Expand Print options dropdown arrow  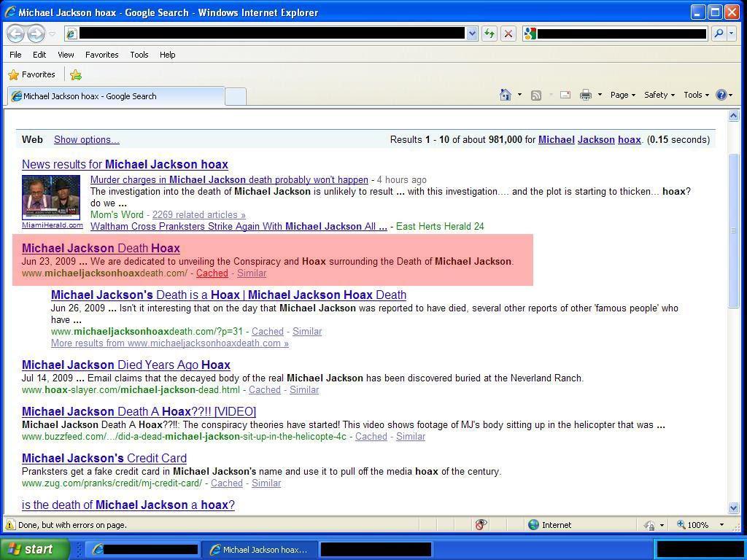tap(600, 95)
